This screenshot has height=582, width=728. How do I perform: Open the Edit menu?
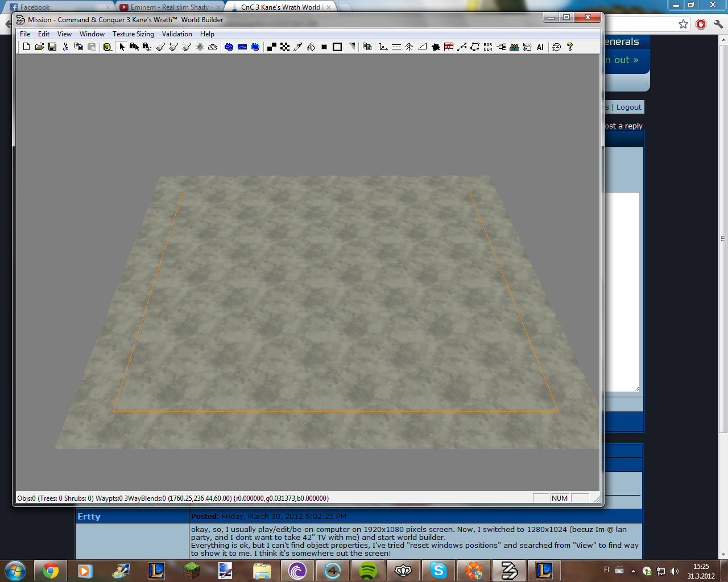click(x=44, y=34)
